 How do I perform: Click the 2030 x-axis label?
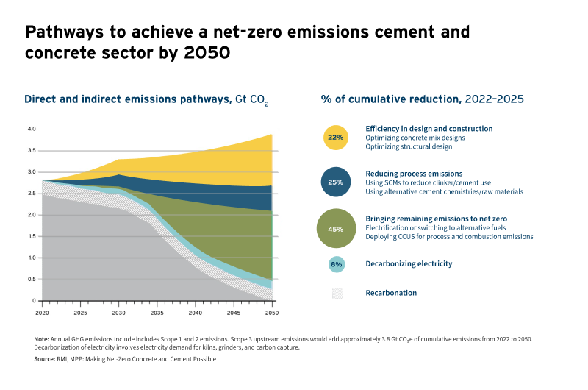click(119, 313)
